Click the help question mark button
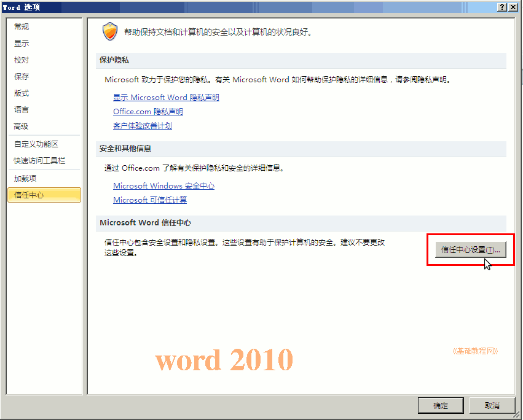This screenshot has width=523, height=420. (501, 7)
